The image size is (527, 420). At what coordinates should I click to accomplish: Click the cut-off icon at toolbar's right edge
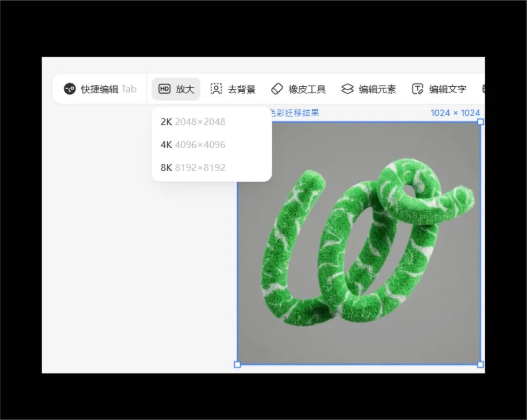click(x=483, y=89)
